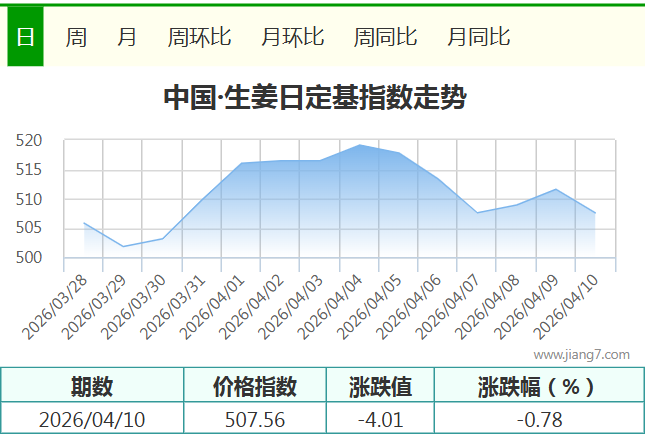Click the chart peak at 2026/04/04
The height and width of the screenshot is (440, 645).
click(360, 145)
